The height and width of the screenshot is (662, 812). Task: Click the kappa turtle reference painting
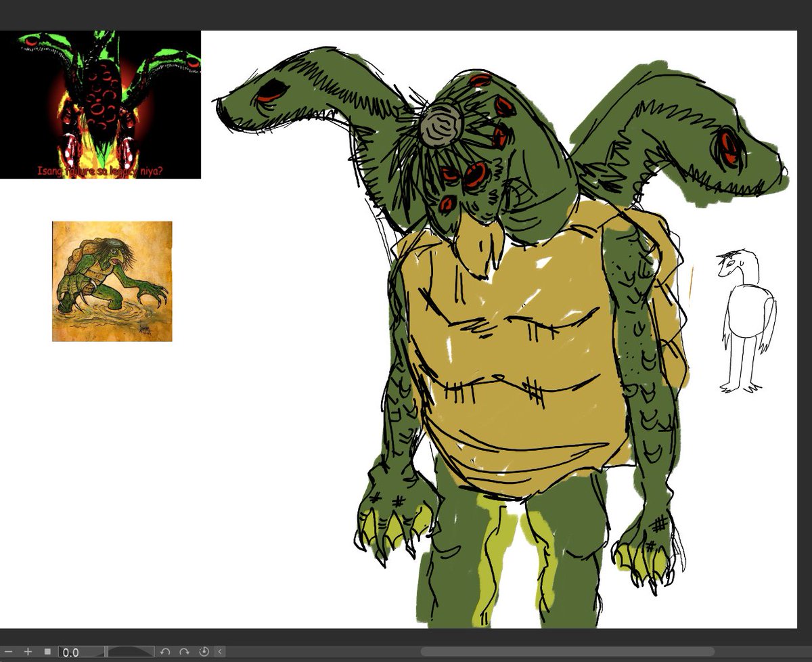[112, 281]
